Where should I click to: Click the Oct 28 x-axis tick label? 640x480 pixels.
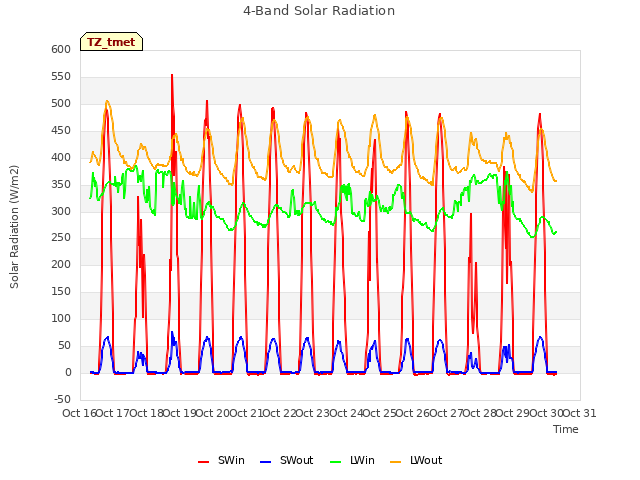(480, 413)
